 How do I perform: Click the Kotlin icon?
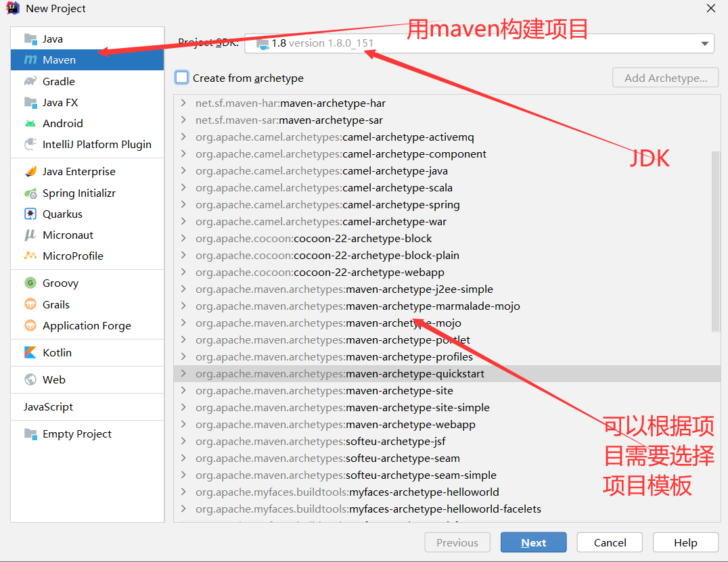30,352
